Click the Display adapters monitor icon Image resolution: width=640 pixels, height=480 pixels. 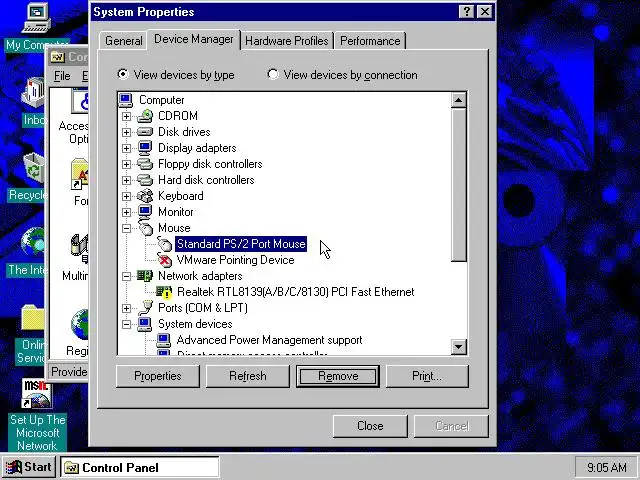pyautogui.click(x=145, y=148)
